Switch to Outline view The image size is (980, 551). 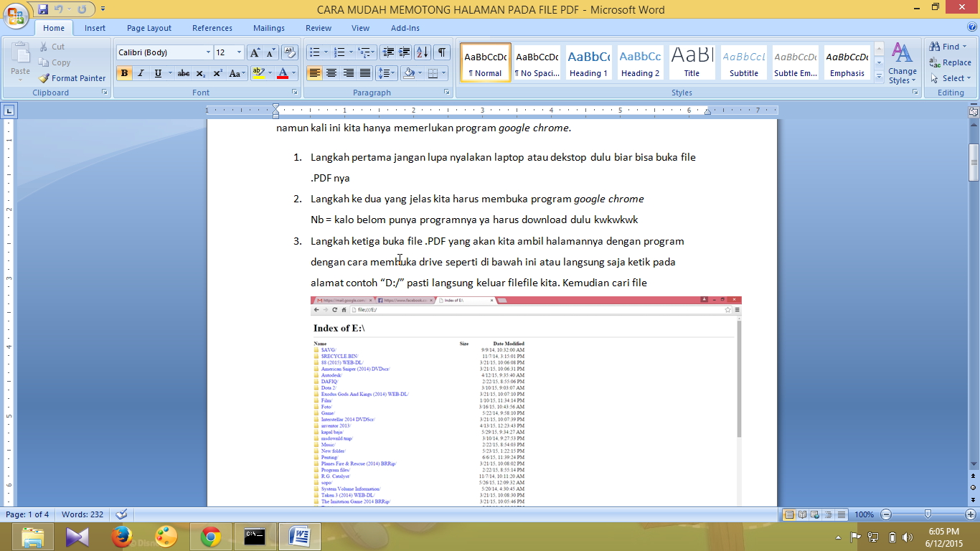click(x=828, y=514)
